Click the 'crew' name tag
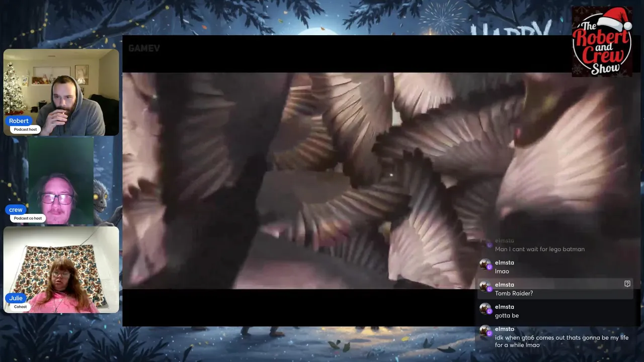This screenshot has height=362, width=644. click(16, 210)
